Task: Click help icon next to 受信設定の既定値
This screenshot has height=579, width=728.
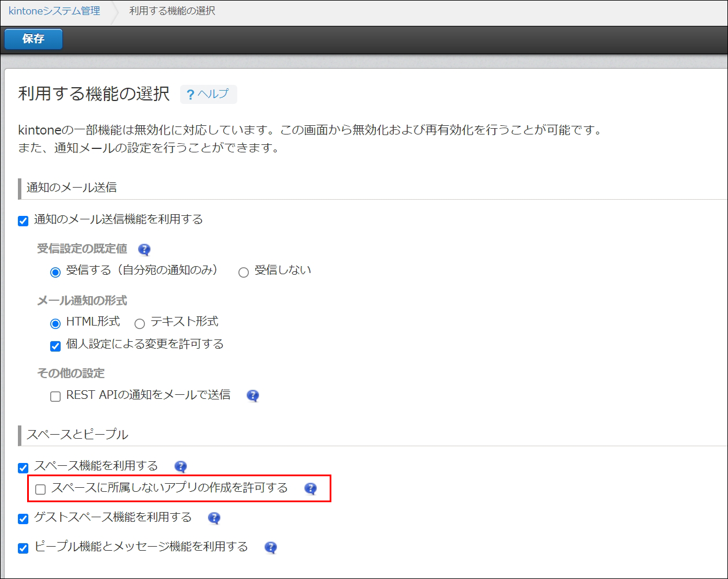Action: (144, 249)
